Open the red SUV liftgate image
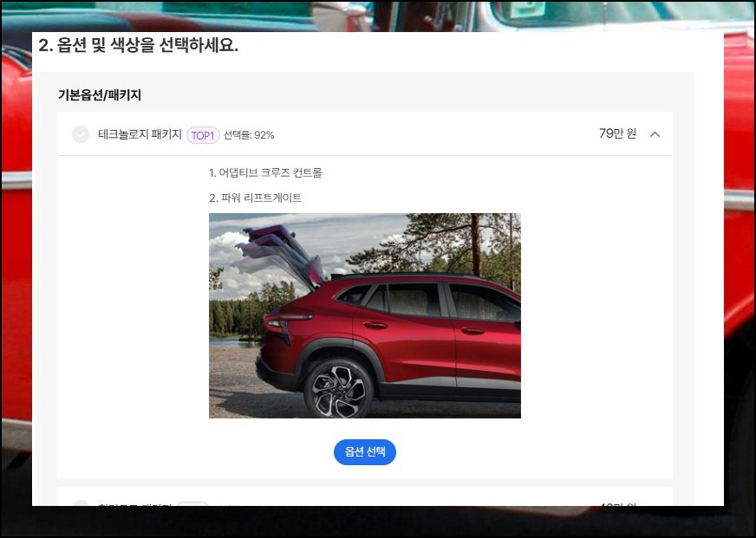756x538 pixels. [x=364, y=315]
